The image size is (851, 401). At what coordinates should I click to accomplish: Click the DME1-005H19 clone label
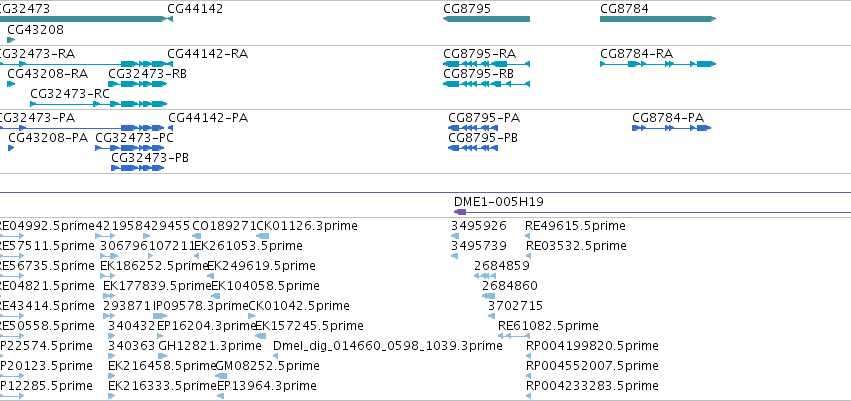(x=499, y=202)
